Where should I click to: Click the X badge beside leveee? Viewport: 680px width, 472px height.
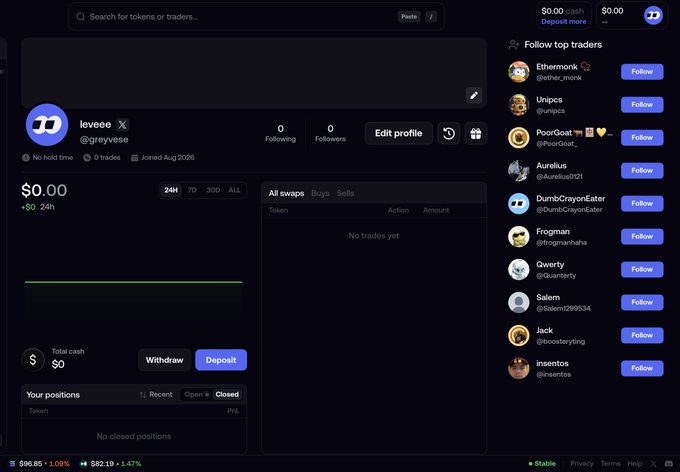coord(122,125)
